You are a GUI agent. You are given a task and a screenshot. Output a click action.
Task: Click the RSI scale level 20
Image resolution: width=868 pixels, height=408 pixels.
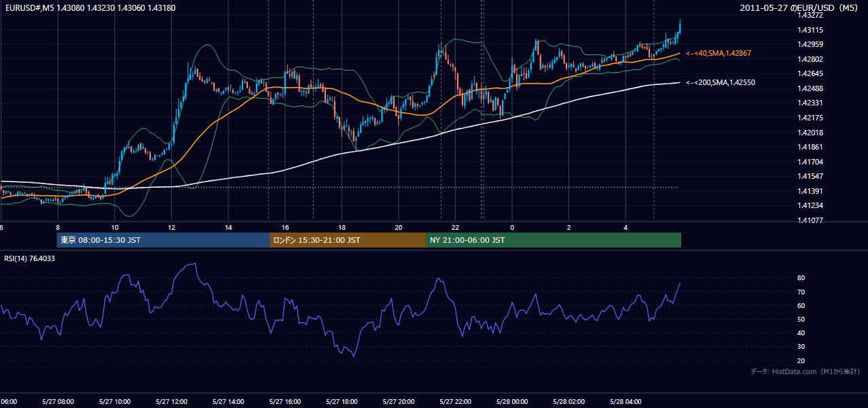pyautogui.click(x=801, y=360)
